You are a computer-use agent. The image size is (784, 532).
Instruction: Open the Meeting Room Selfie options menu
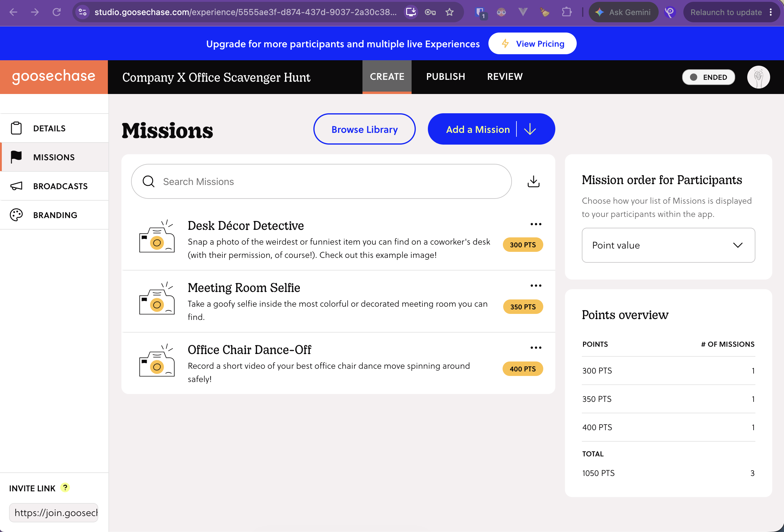(x=536, y=286)
